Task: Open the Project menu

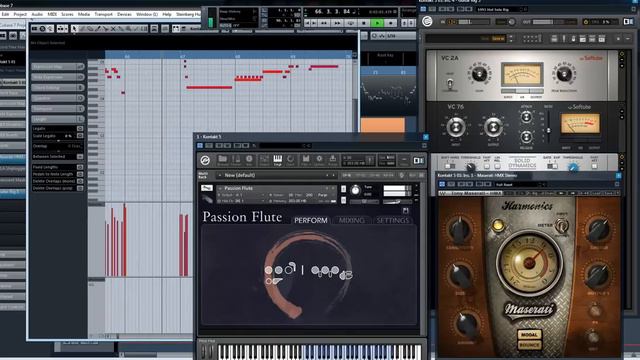Action: [x=20, y=14]
